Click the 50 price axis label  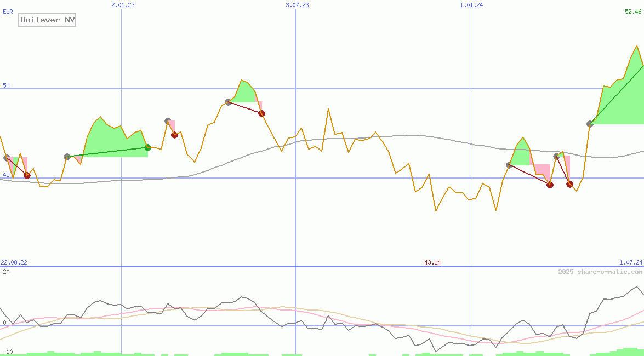click(6, 85)
